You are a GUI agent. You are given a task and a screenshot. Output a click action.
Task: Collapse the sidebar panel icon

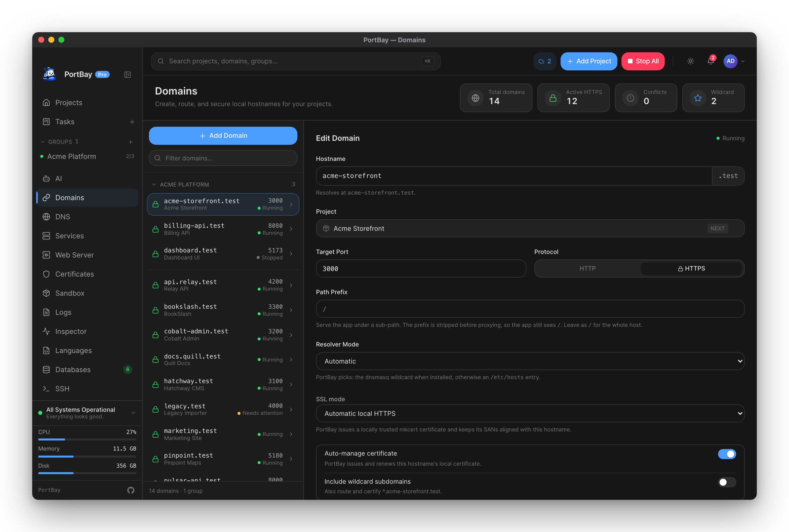(x=127, y=75)
